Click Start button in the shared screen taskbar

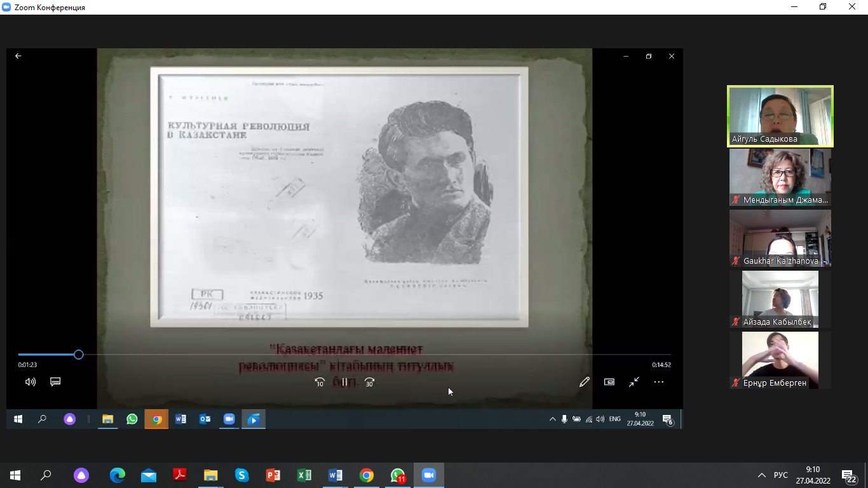(18, 419)
